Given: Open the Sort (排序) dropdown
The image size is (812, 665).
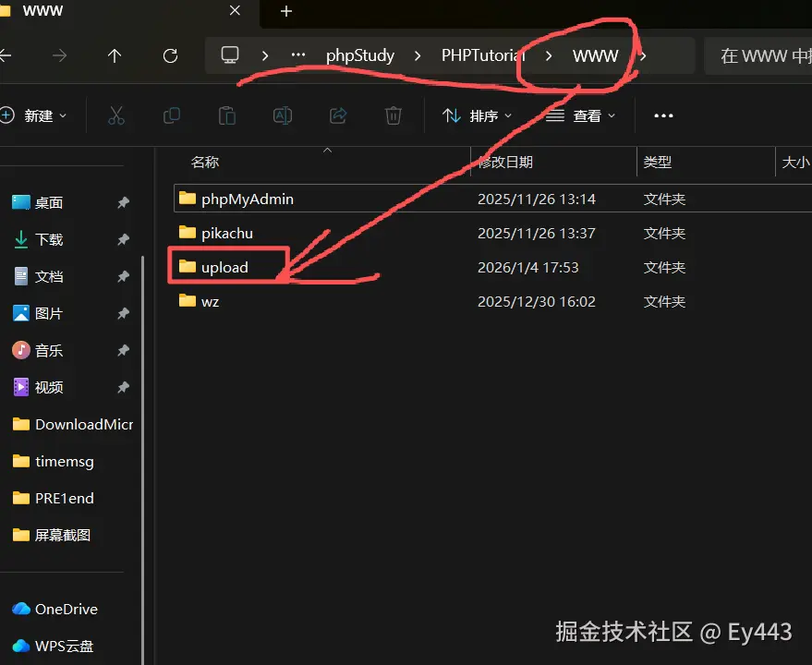Looking at the screenshot, I should (477, 115).
